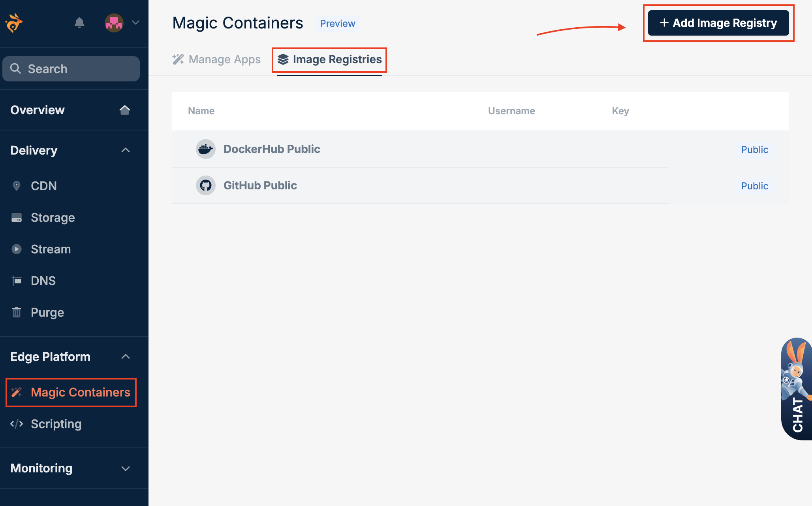Open Scripting in the sidebar
Image resolution: width=812 pixels, height=506 pixels.
coord(56,424)
